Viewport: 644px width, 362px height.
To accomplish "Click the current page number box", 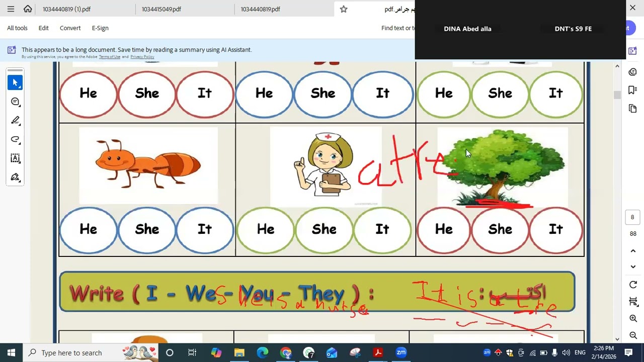I will click(x=633, y=217).
